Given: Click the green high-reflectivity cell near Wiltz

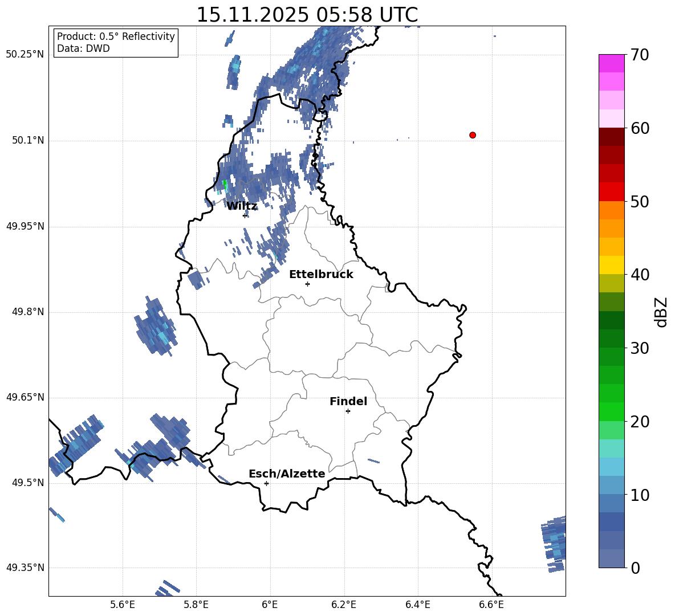Looking at the screenshot, I should (224, 185).
